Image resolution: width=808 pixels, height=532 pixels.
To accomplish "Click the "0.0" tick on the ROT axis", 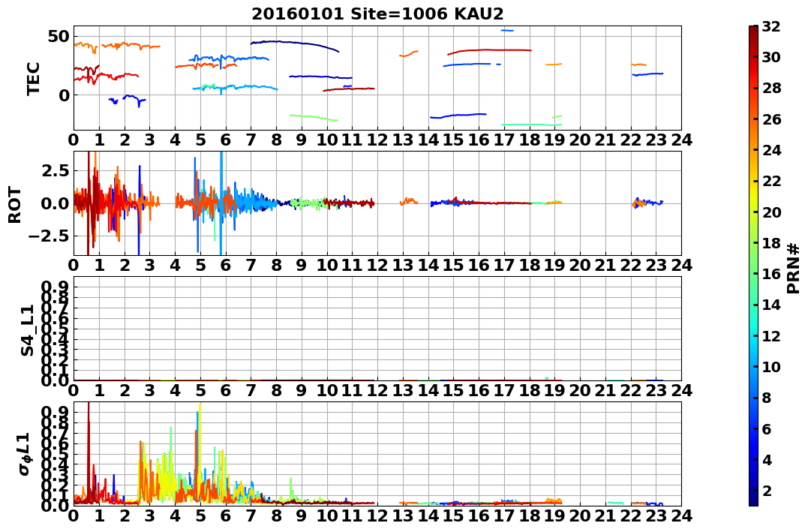I will (x=56, y=203).
